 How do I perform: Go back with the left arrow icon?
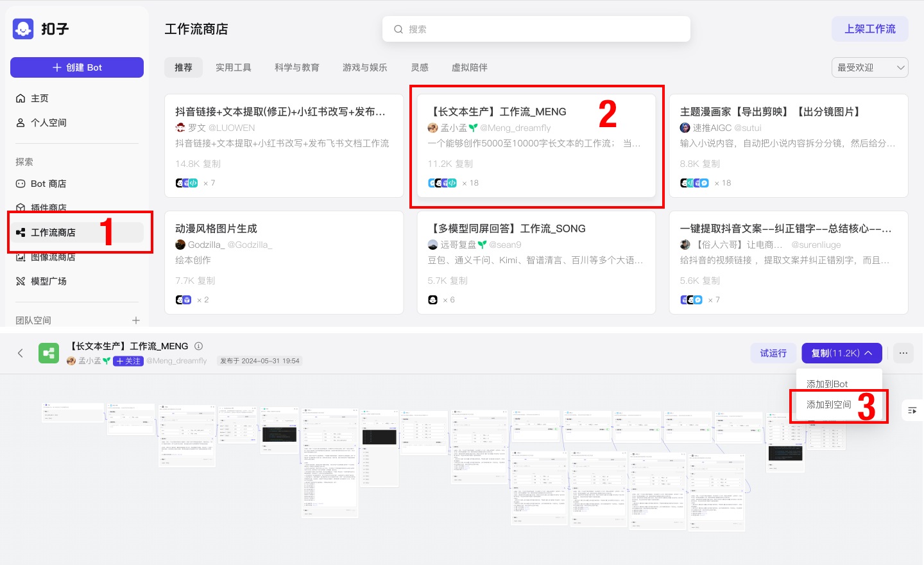click(21, 353)
